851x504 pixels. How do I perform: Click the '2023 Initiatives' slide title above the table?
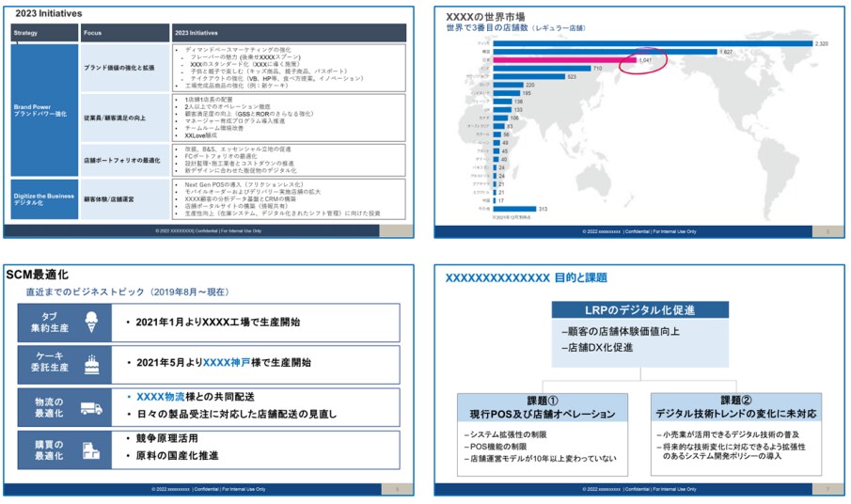[49, 13]
